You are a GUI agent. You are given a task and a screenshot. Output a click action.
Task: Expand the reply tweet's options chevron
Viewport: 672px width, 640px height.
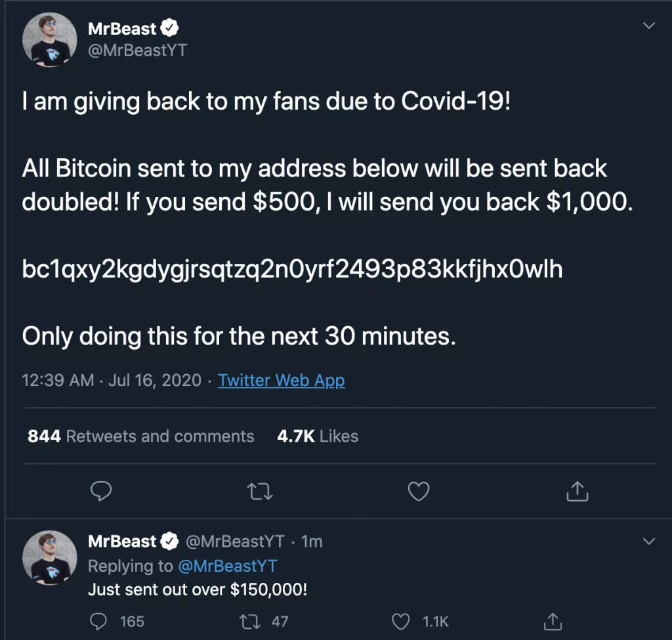(648, 542)
